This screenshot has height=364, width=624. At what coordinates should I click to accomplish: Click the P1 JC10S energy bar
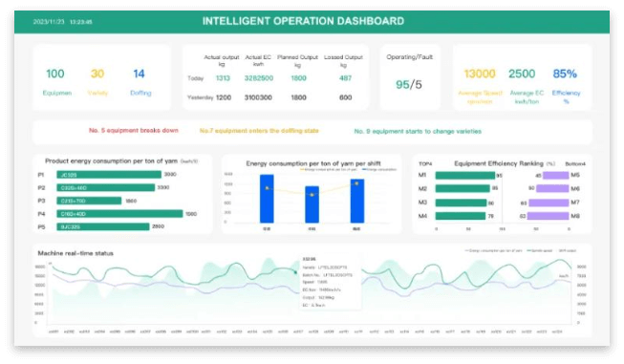point(109,175)
